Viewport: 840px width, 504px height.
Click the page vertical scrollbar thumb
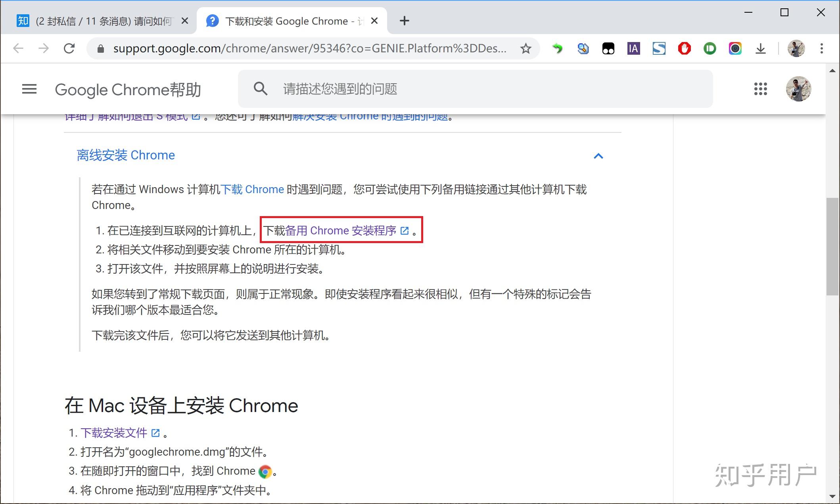[832, 246]
